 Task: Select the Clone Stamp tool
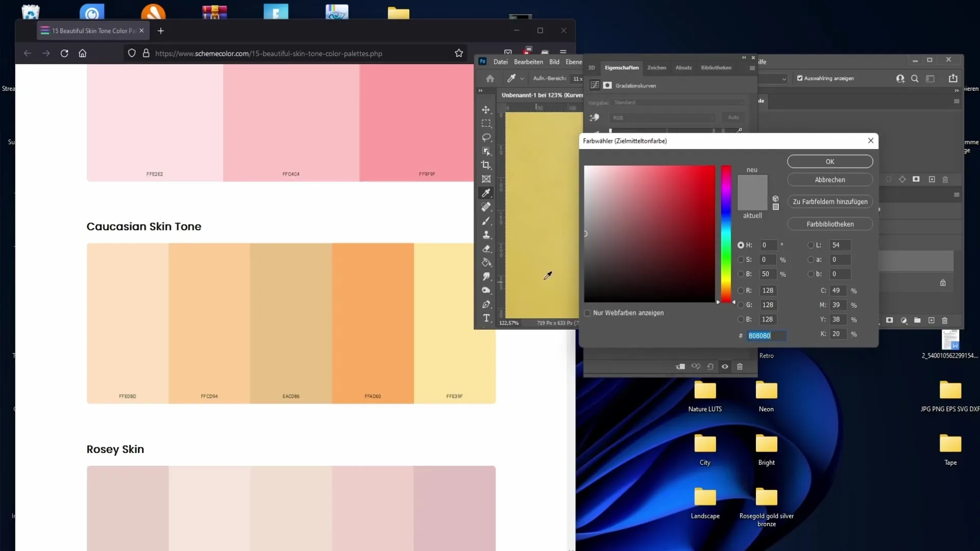click(486, 235)
